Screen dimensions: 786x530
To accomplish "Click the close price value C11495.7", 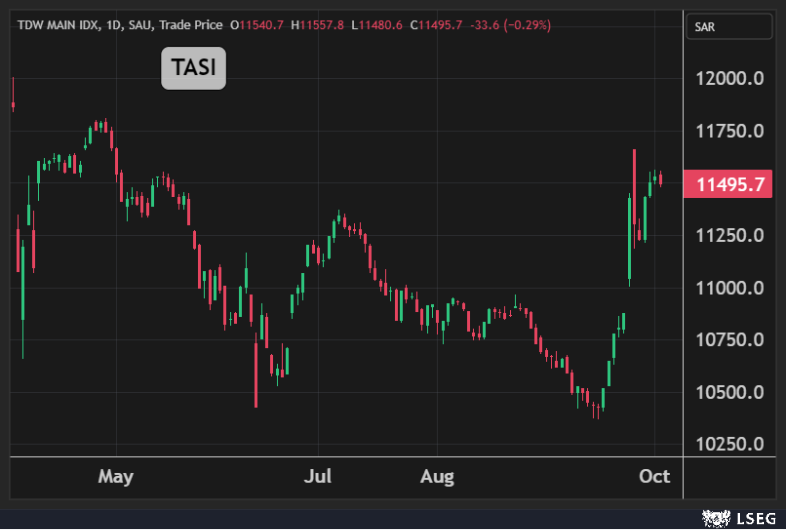I will click(x=432, y=24).
